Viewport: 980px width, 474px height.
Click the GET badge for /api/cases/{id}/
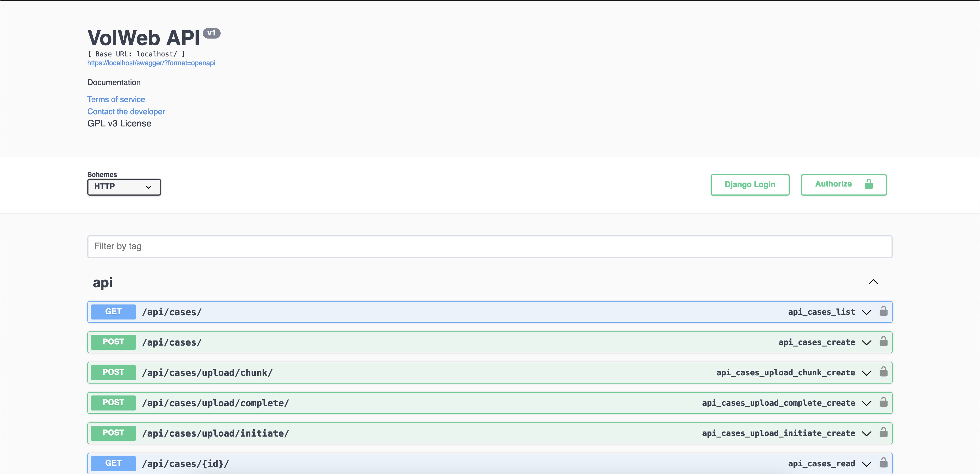(x=113, y=463)
